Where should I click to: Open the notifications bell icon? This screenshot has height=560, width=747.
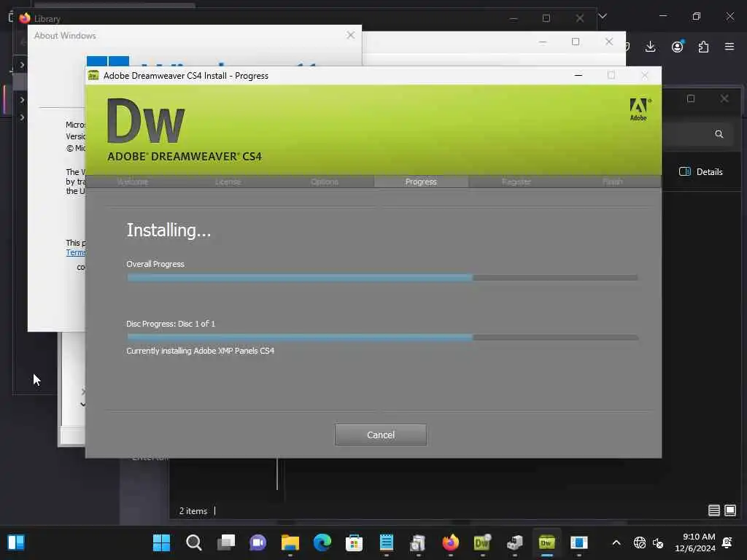[727, 542]
